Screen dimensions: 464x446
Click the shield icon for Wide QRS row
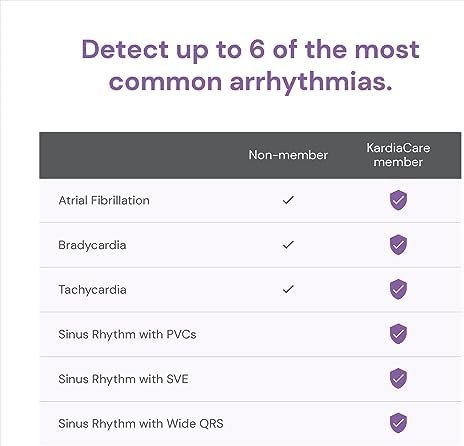(398, 423)
